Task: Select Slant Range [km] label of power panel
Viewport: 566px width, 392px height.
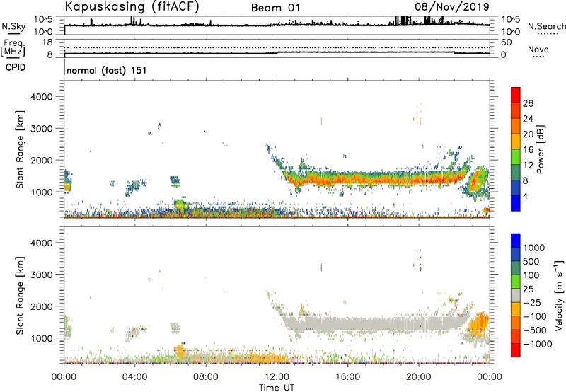Action: tap(20, 149)
